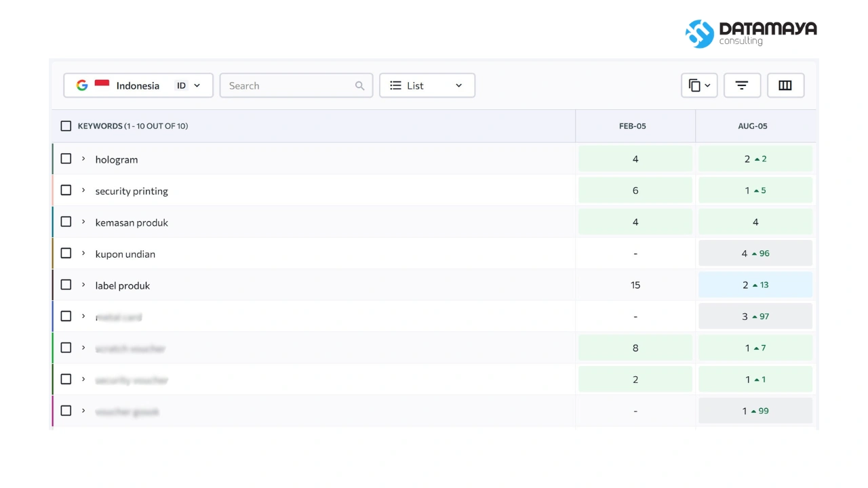The image size is (868, 488).
Task: Click the magnifier icon in Search box
Action: [x=360, y=86]
